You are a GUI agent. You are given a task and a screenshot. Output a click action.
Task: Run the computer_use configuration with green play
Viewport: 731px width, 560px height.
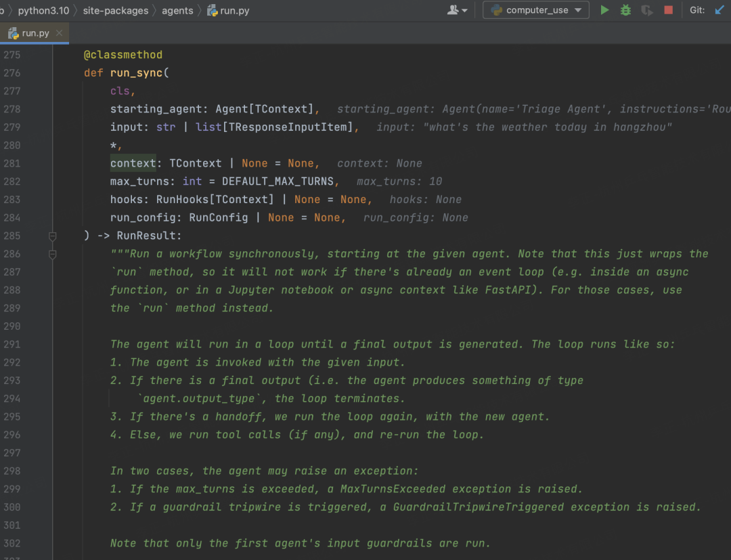pos(604,10)
